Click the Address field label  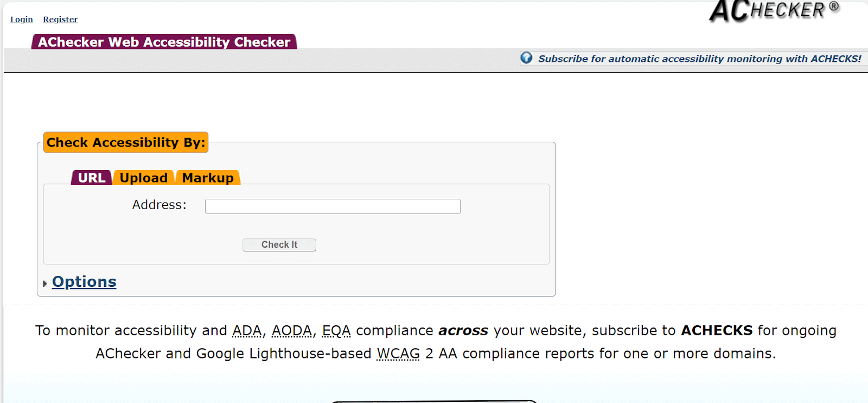[158, 205]
